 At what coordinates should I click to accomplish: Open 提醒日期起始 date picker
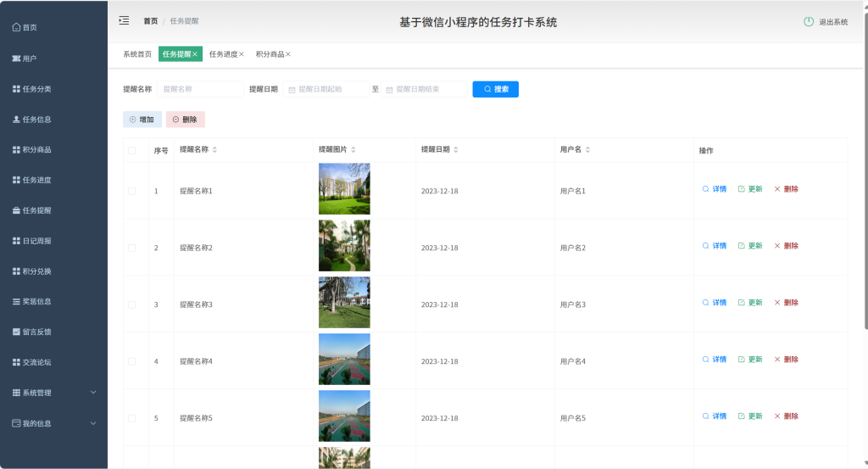pos(326,89)
